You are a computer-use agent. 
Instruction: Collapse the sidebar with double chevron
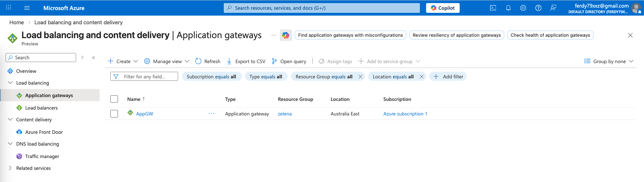click(x=93, y=58)
